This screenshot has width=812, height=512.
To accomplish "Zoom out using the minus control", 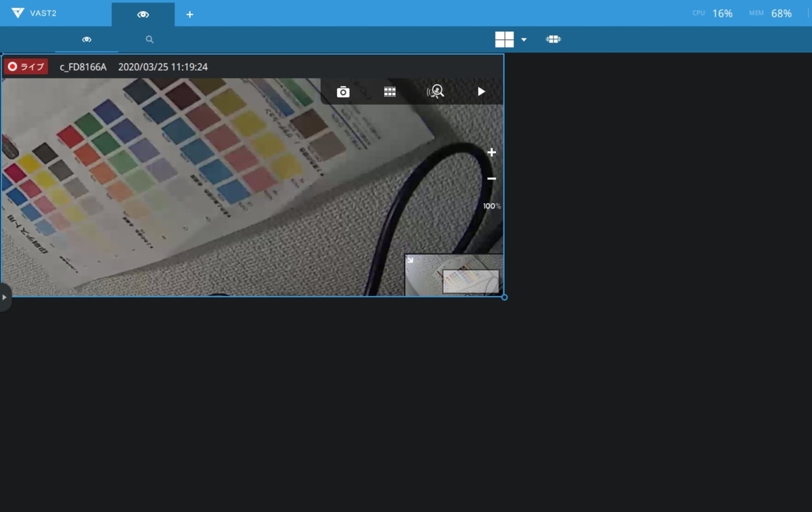I will [491, 178].
